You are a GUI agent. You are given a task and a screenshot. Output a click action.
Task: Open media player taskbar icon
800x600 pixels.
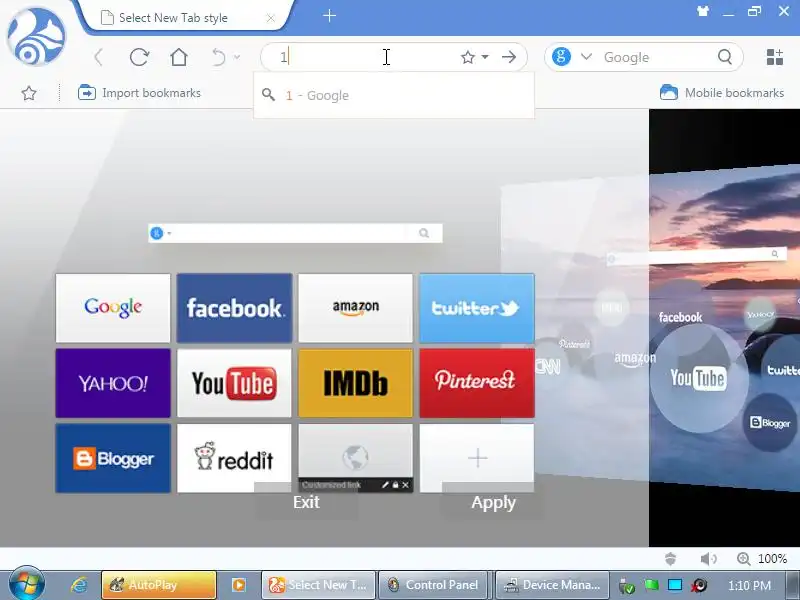tap(238, 585)
